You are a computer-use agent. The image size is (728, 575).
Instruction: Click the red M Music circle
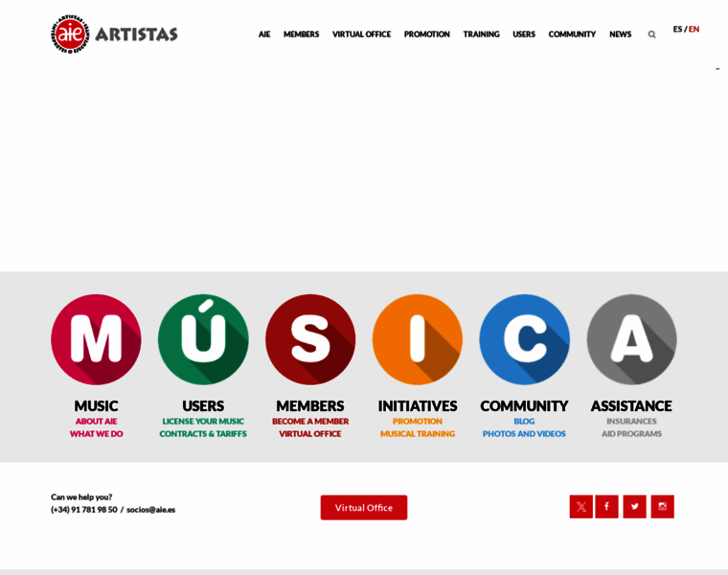pyautogui.click(x=96, y=339)
